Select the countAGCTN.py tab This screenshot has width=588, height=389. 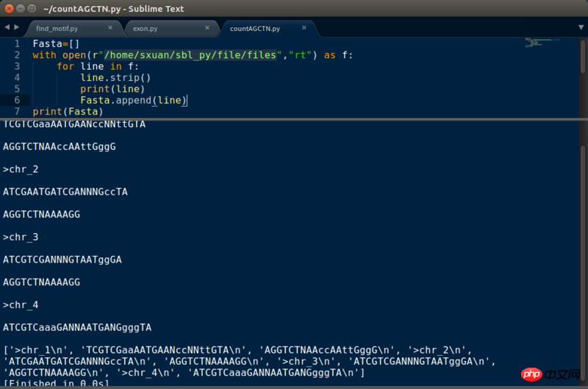pyautogui.click(x=256, y=29)
